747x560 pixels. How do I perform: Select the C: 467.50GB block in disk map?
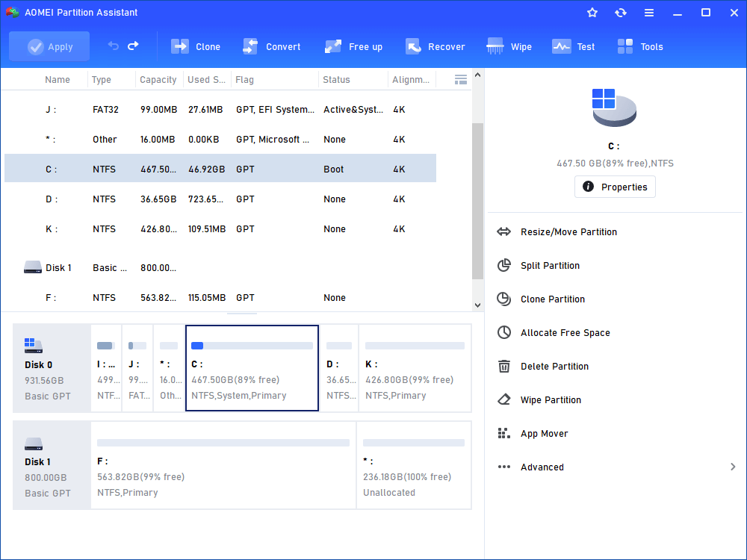tap(252, 368)
